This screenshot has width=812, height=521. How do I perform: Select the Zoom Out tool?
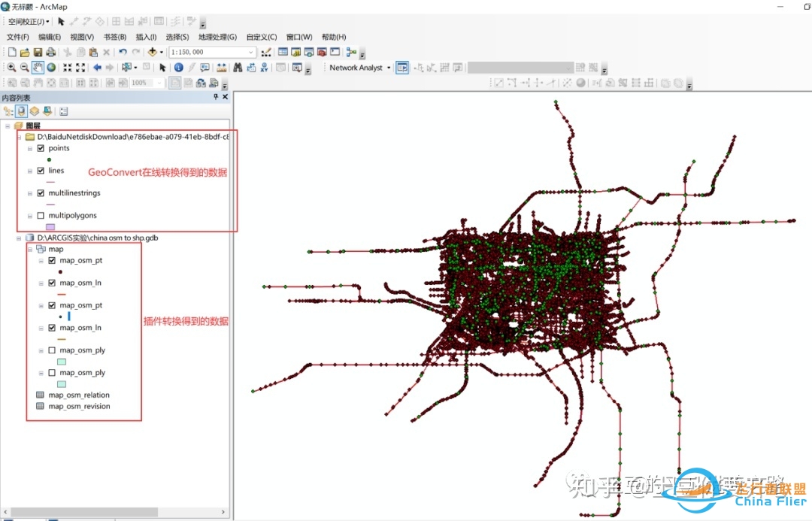coord(24,68)
